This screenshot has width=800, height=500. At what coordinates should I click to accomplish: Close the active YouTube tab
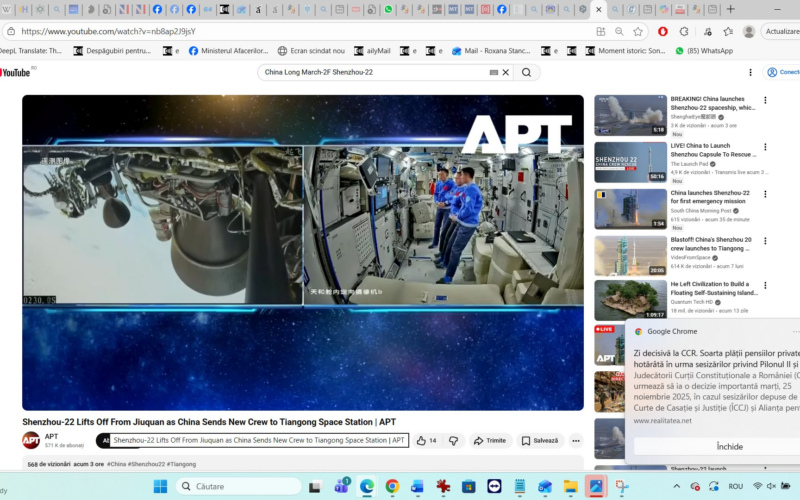pyautogui.click(x=598, y=9)
